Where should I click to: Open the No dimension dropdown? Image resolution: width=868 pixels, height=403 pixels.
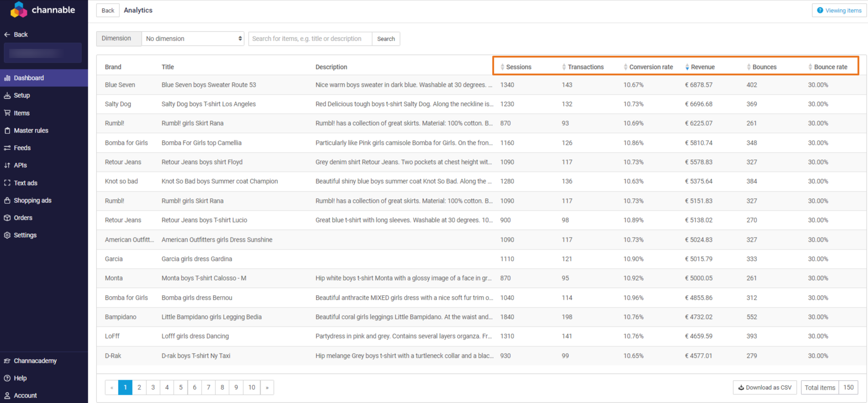pyautogui.click(x=193, y=39)
